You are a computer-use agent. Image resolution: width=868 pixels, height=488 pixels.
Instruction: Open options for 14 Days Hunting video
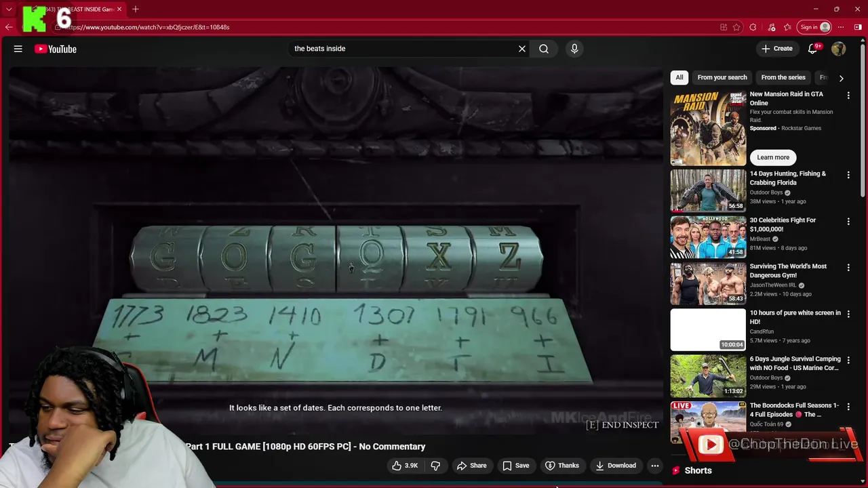848,175
